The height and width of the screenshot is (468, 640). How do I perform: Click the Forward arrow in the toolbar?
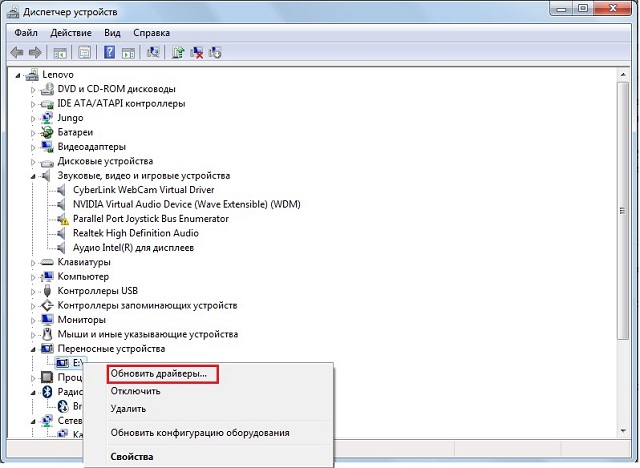point(35,52)
